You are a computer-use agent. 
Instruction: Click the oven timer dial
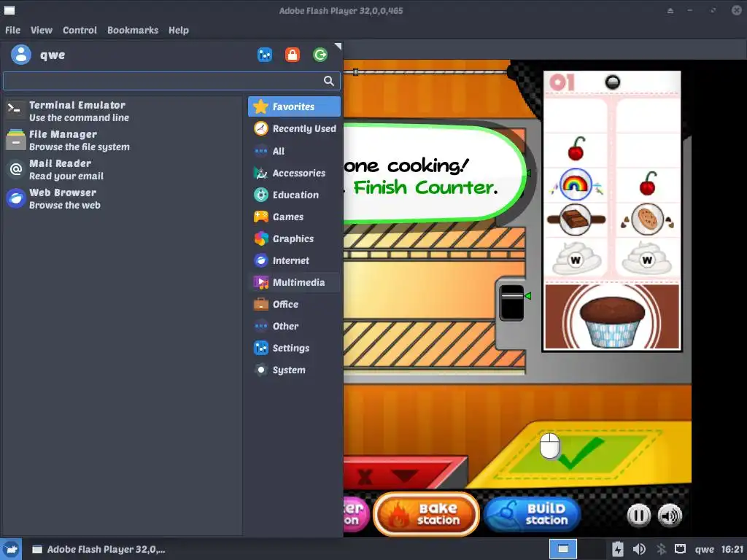(512, 303)
